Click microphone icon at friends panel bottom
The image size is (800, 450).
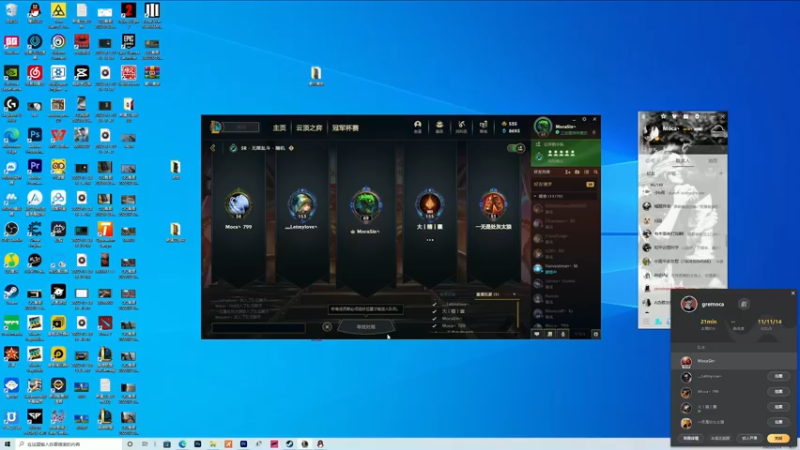563,334
